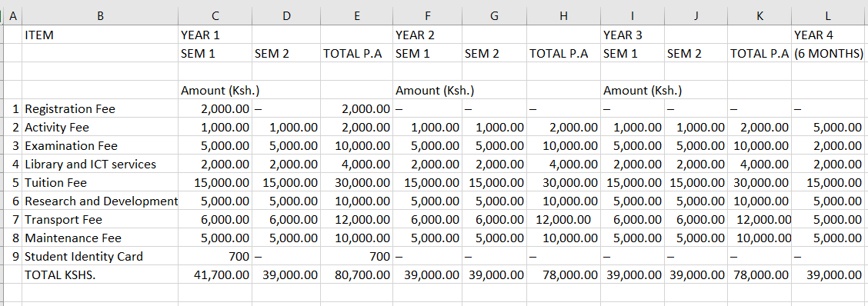
Task: Click Year 4 Tuition Fee 15,000.00
Action: (x=828, y=183)
